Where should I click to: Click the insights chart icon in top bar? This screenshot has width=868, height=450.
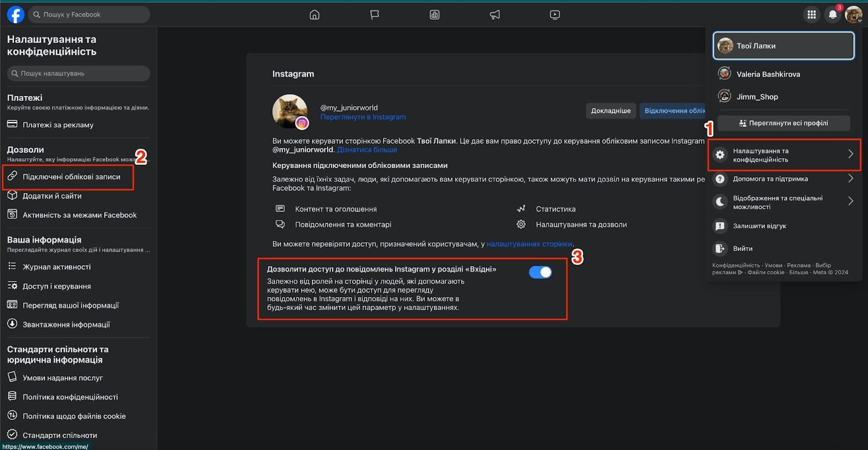click(435, 15)
